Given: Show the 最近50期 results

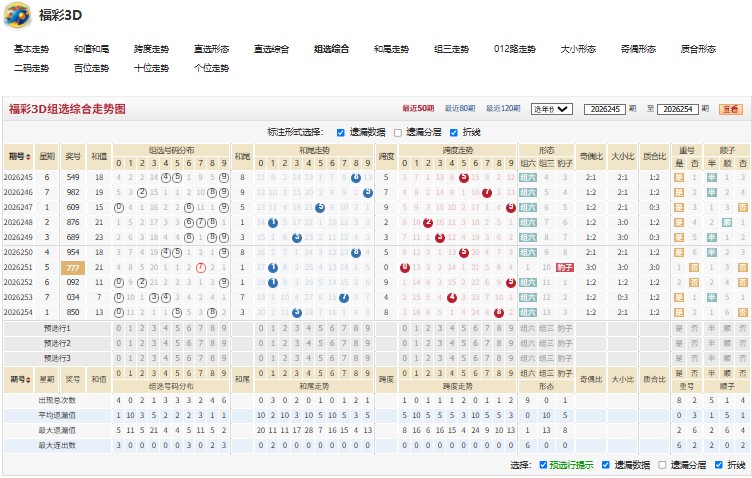Looking at the screenshot, I should point(418,109).
